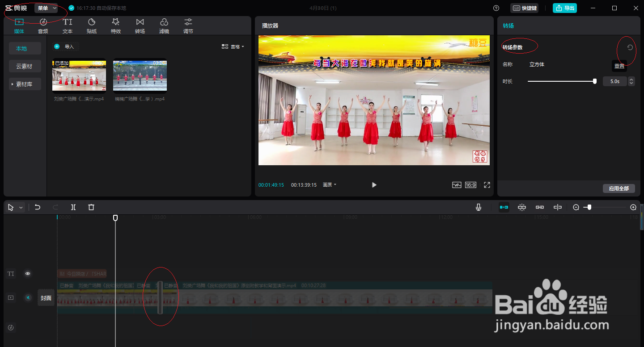
Task: Delete the selected timeline item
Action: (91, 207)
